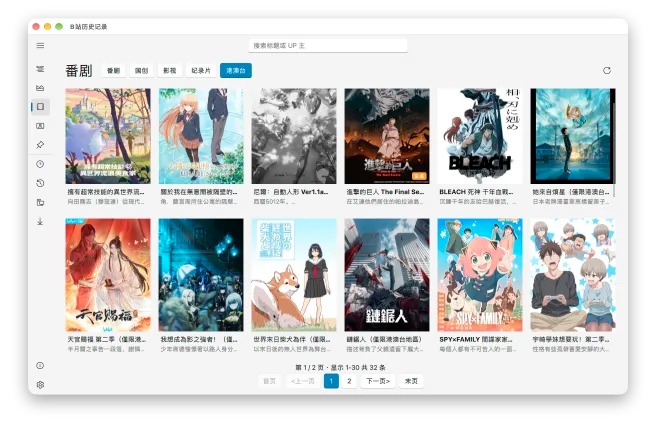Open the crown ranking sidebar icon

tap(40, 88)
